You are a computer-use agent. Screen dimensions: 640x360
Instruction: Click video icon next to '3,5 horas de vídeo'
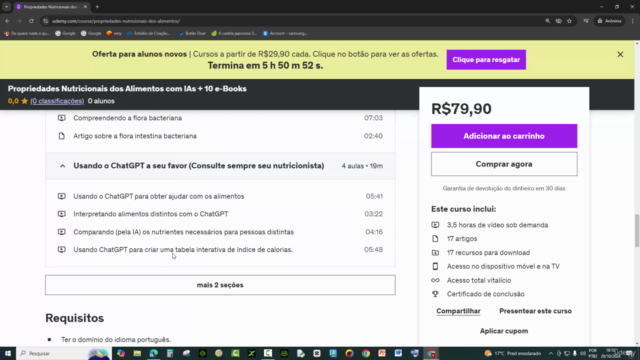(x=435, y=225)
